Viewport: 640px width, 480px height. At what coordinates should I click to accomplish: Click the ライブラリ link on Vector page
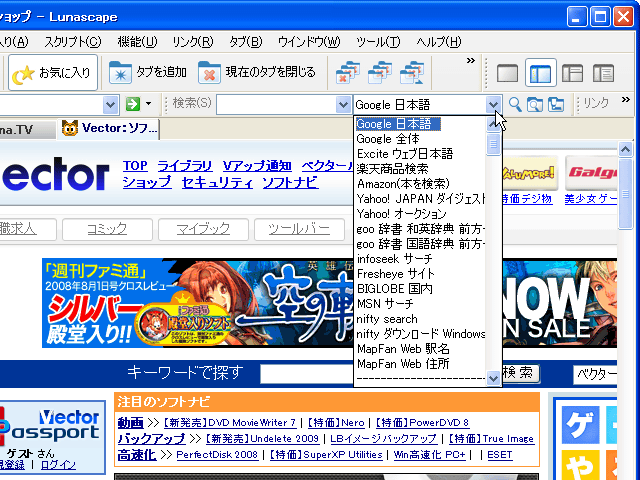pyautogui.click(x=184, y=166)
